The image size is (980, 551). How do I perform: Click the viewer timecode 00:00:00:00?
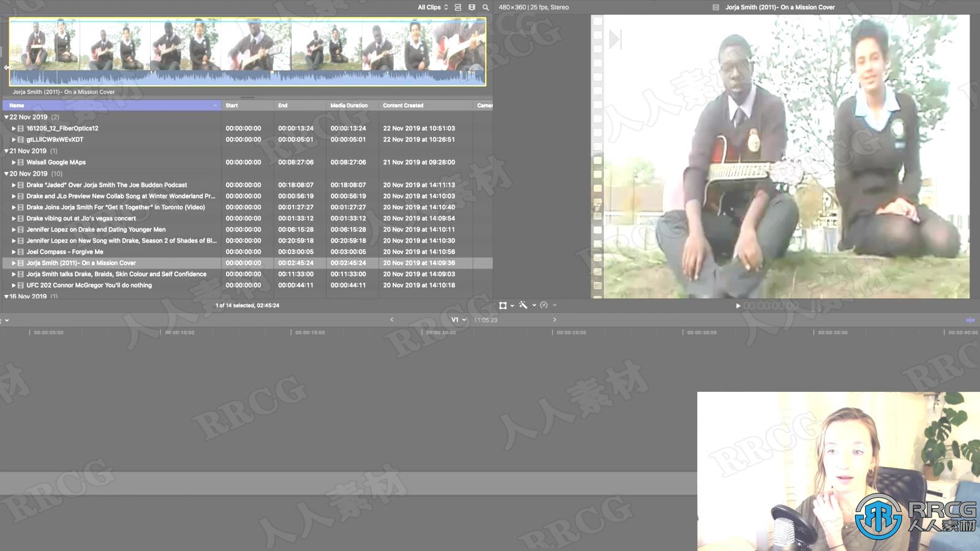771,306
